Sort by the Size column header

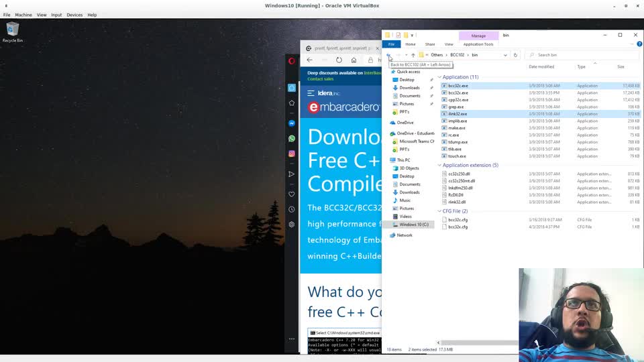point(621,66)
